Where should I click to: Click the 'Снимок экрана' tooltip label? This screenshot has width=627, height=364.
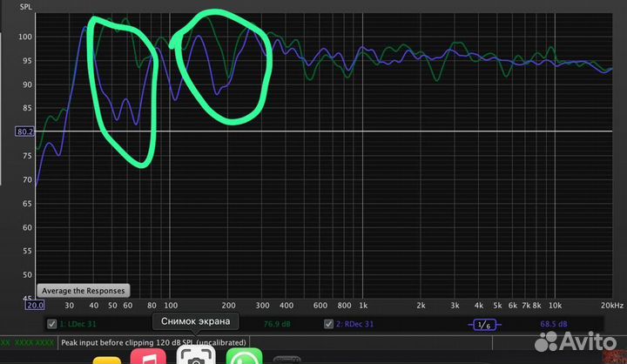point(196,321)
